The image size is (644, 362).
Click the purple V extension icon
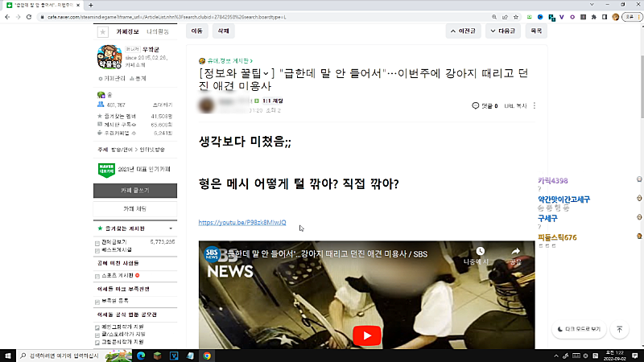point(562,17)
